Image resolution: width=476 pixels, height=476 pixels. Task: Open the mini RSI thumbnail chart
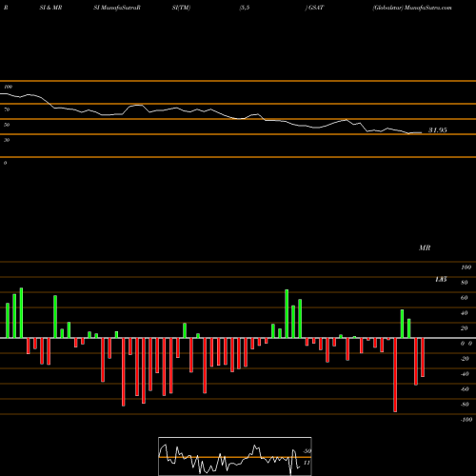pos(235,456)
